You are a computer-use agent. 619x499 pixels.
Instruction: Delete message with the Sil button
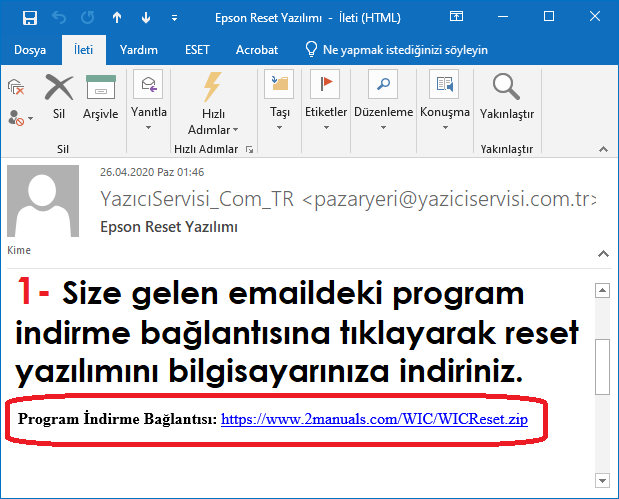click(59, 97)
